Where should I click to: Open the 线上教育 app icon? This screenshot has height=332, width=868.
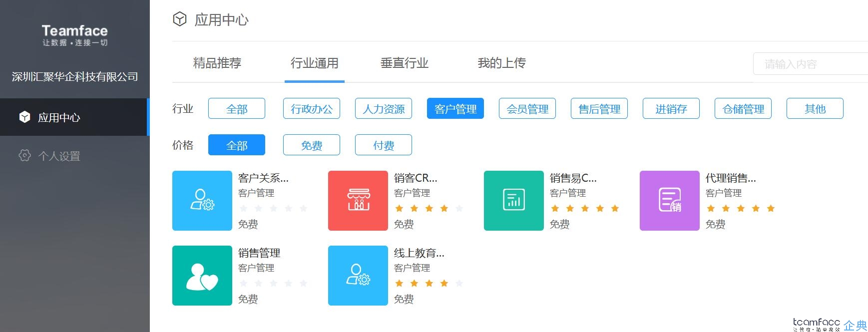point(358,276)
